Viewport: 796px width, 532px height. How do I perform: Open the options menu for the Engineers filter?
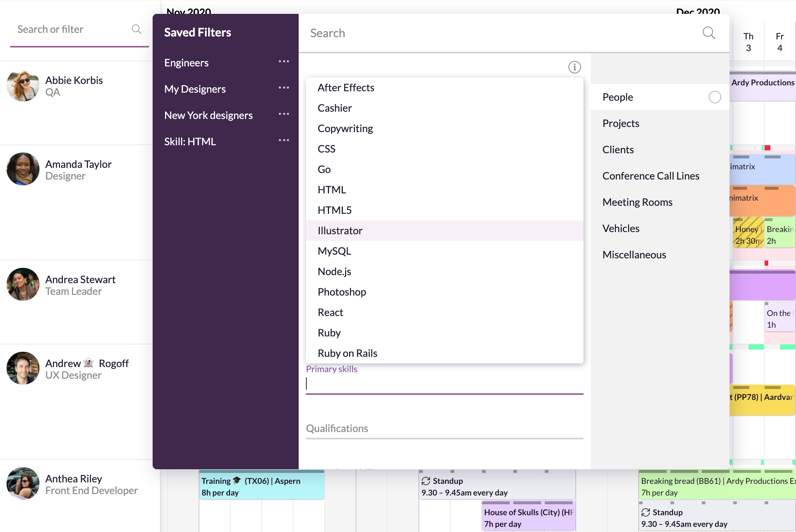pos(284,61)
